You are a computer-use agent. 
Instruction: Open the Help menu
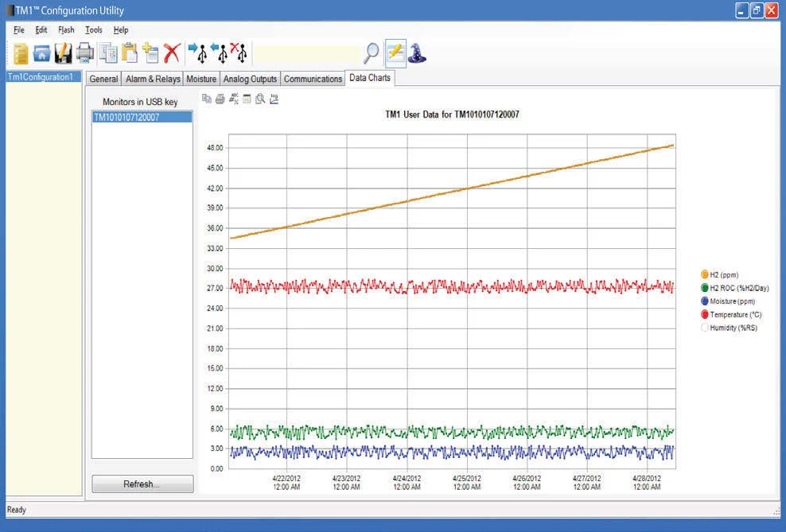(x=121, y=30)
